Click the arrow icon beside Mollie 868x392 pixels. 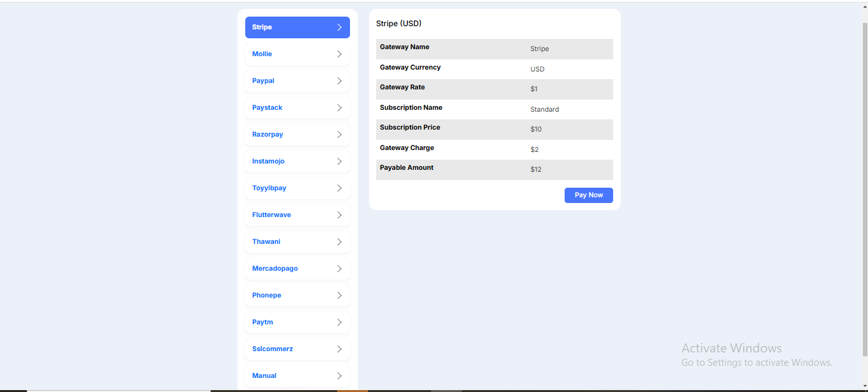pyautogui.click(x=339, y=54)
